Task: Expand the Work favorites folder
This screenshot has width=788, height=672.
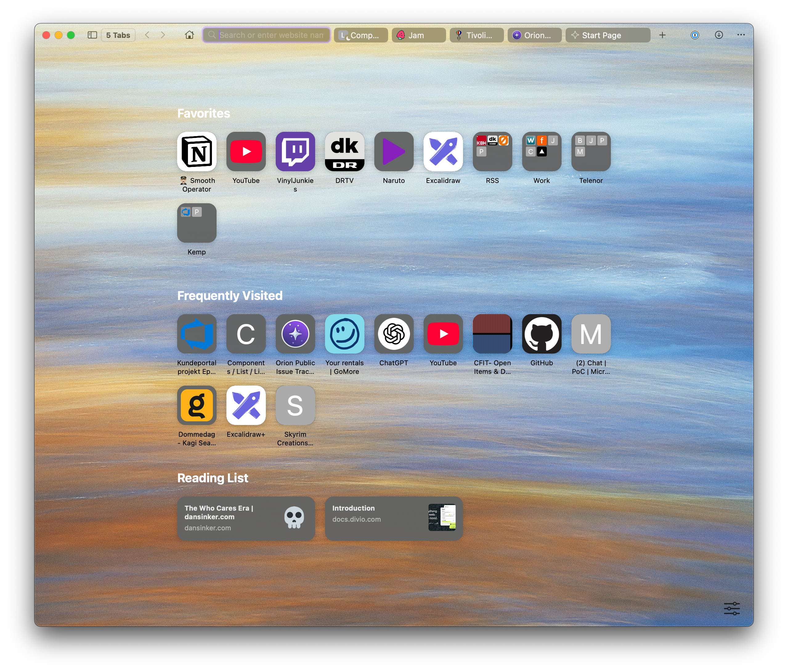Action: pos(542,152)
